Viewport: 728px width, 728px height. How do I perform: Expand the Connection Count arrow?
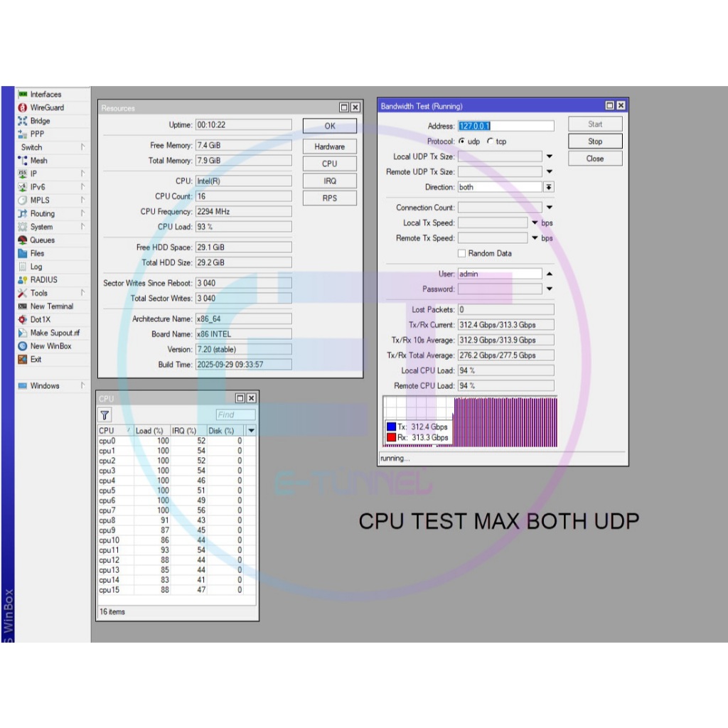click(x=549, y=208)
